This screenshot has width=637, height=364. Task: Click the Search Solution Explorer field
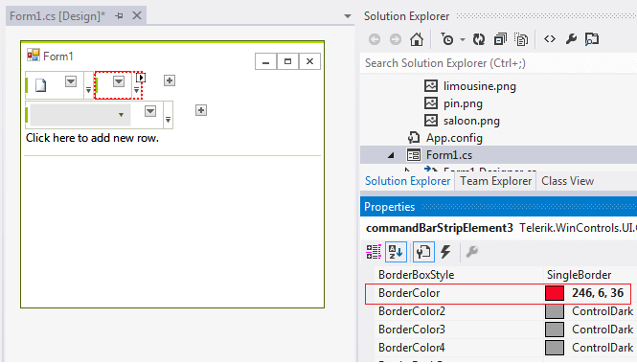click(498, 63)
